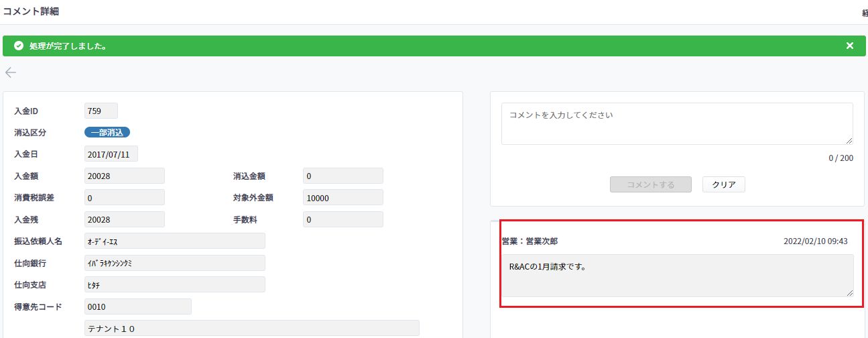Click the テナント１０ name field
Screen dimensions: 868x338
pos(252,328)
